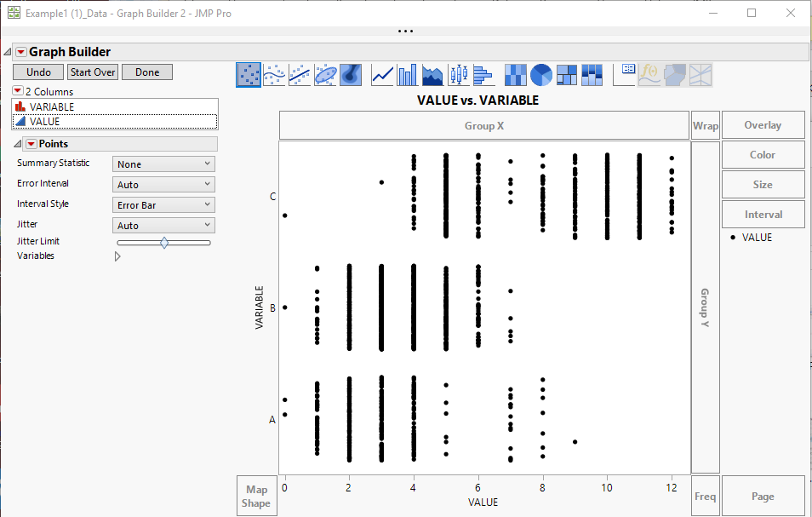Select the Points element icon
Screen dimensions: 812x517
(249, 75)
